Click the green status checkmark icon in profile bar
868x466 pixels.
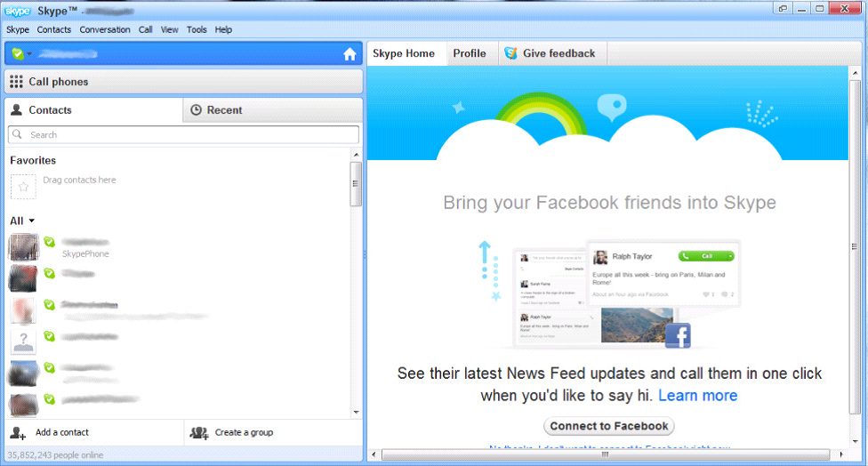18,53
